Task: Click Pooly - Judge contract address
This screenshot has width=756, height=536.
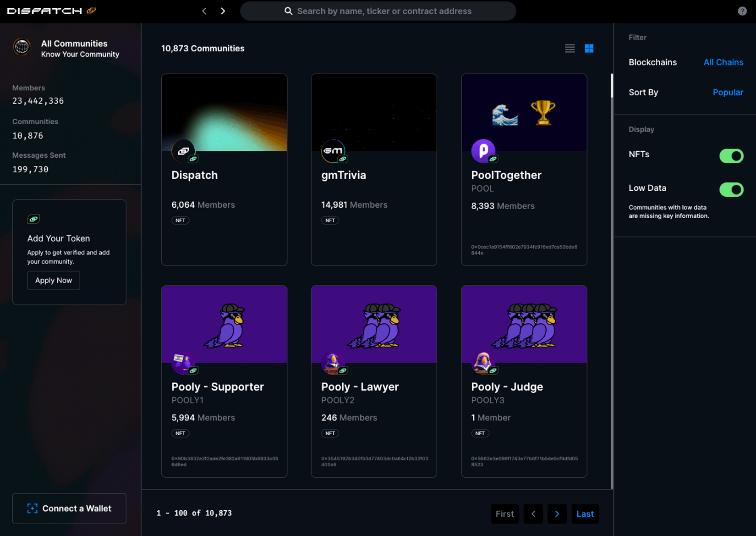Action: pos(525,462)
